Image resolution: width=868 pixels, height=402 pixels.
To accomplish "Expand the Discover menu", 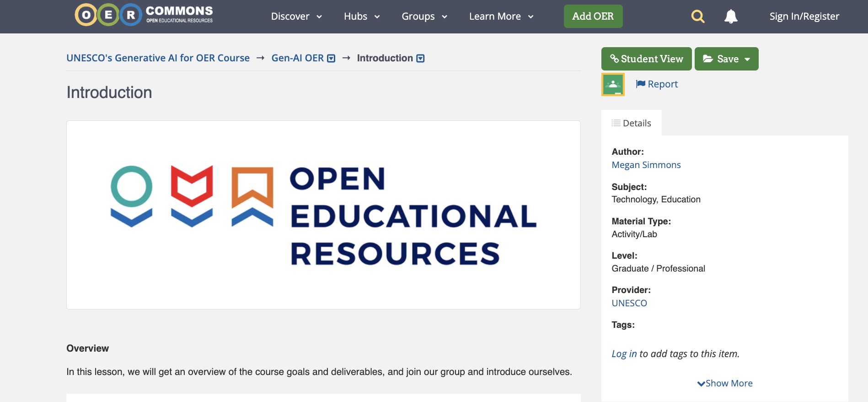I will click(296, 16).
